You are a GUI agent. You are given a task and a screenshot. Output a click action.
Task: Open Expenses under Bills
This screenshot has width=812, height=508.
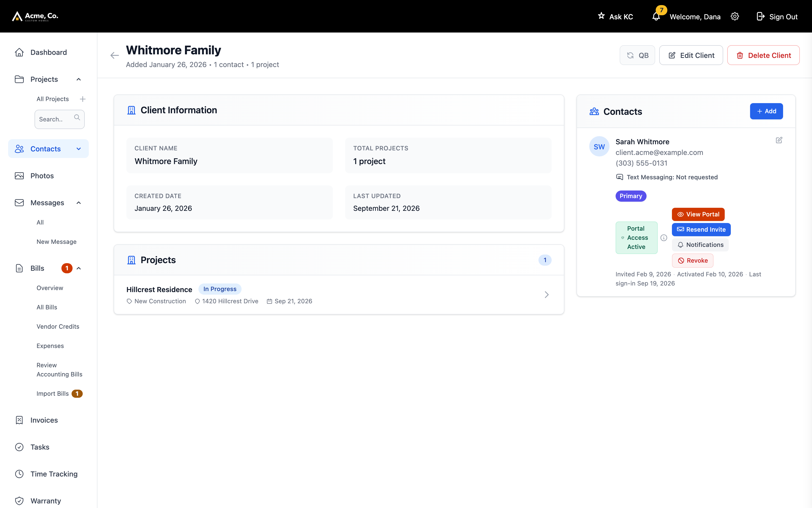pyautogui.click(x=50, y=346)
